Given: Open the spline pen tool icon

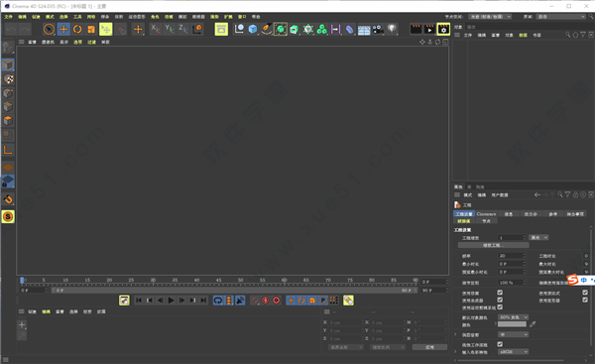Looking at the screenshot, I should [x=267, y=29].
